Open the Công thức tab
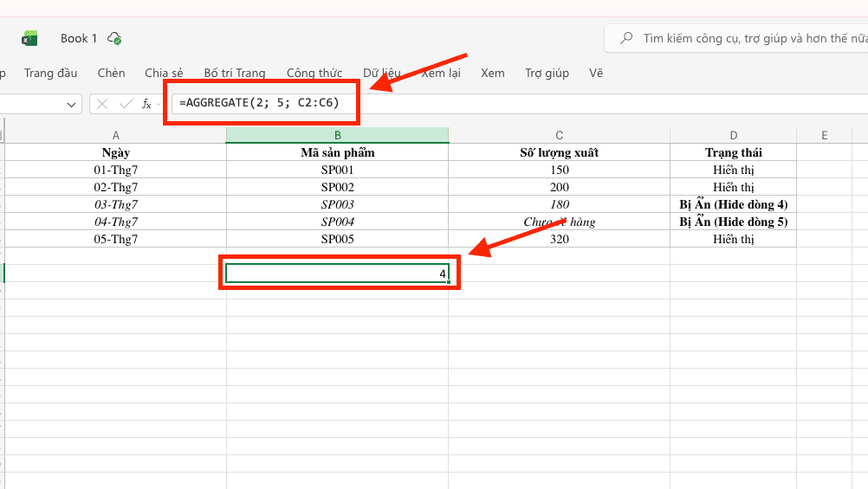 [314, 73]
